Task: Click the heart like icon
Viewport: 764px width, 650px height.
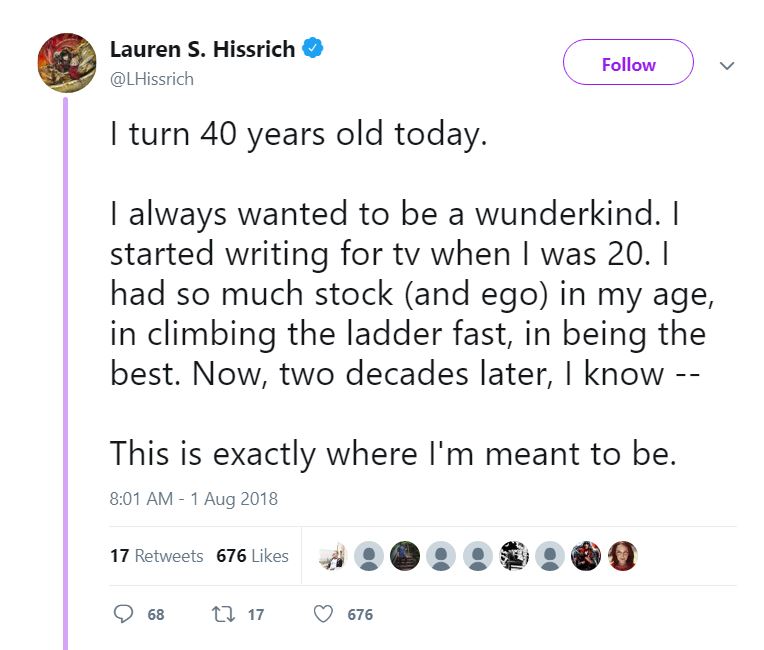Action: (x=323, y=614)
